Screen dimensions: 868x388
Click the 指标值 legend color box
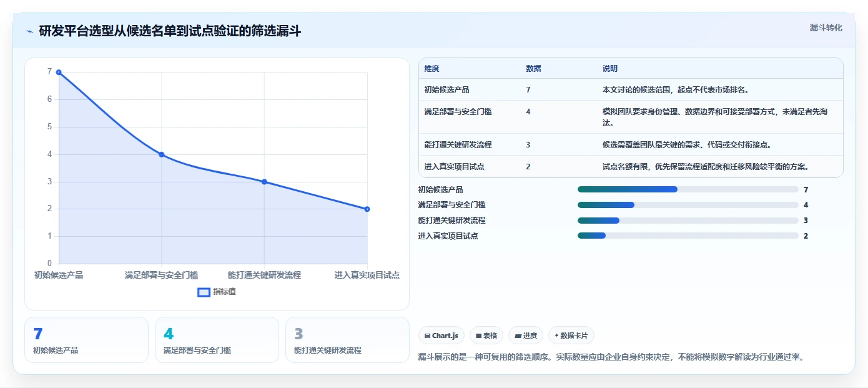tap(204, 292)
